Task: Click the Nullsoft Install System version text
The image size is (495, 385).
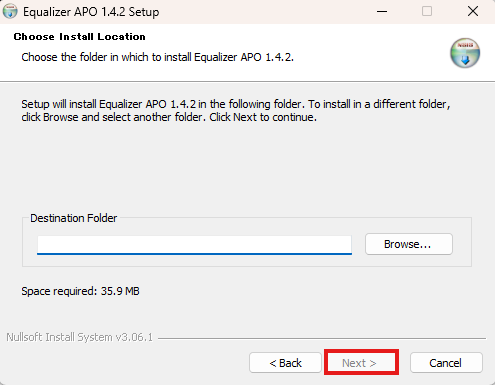Action: [79, 337]
